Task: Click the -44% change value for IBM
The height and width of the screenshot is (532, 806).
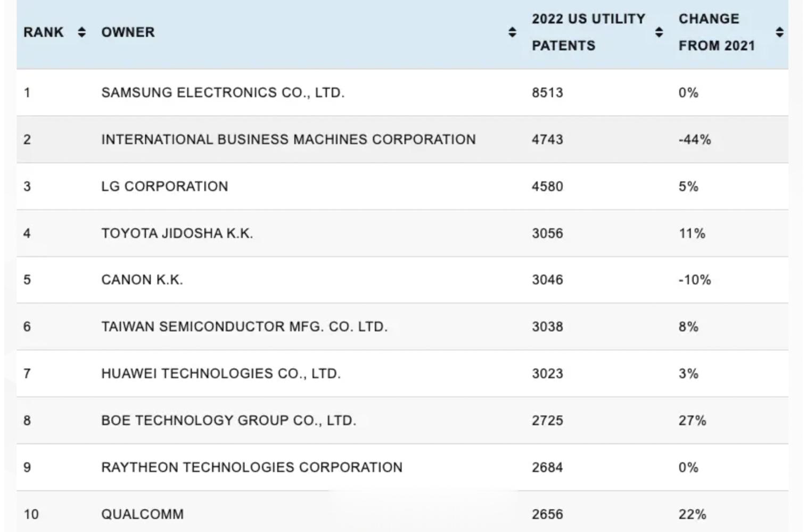Action: click(x=694, y=139)
